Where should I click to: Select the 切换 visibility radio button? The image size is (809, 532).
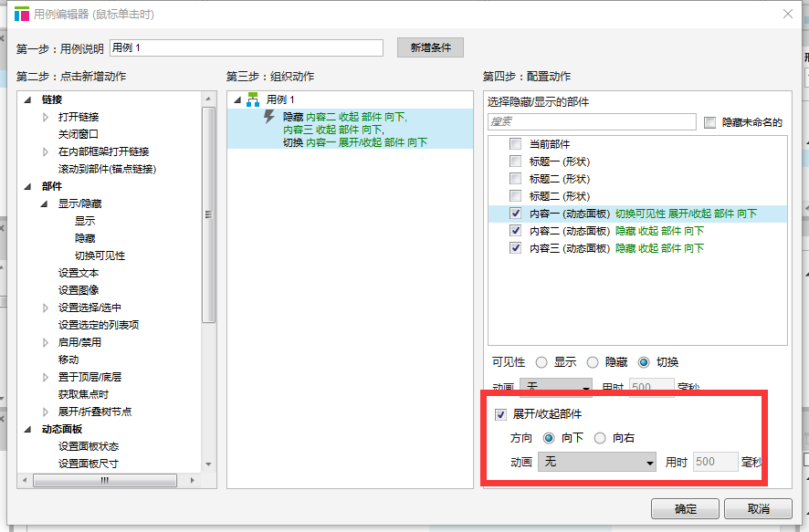(644, 362)
